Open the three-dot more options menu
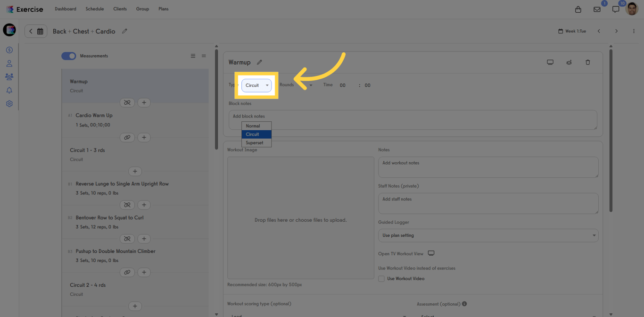This screenshot has height=317, width=644. [x=634, y=31]
